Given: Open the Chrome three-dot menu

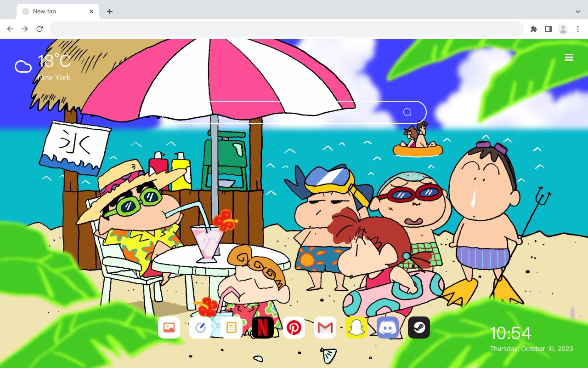Looking at the screenshot, I should point(578,29).
